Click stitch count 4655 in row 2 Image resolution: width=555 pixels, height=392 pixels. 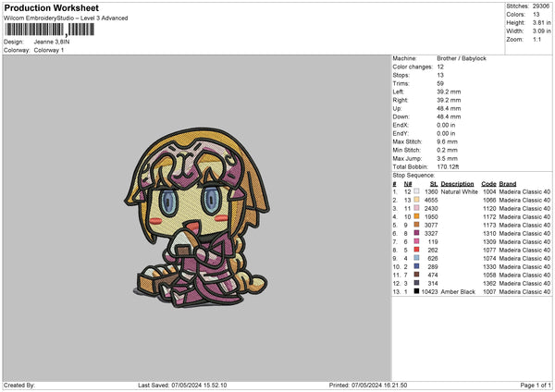(x=431, y=200)
